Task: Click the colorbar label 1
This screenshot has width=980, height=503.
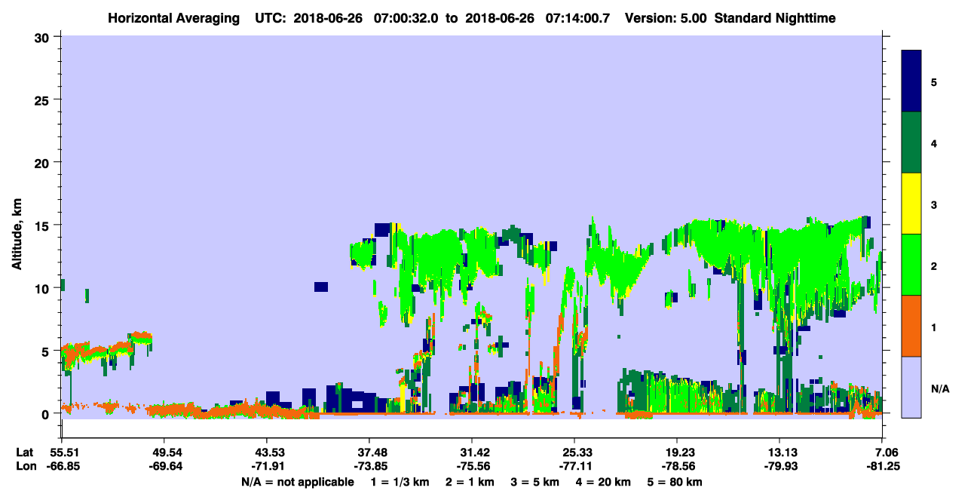Action: [934, 326]
